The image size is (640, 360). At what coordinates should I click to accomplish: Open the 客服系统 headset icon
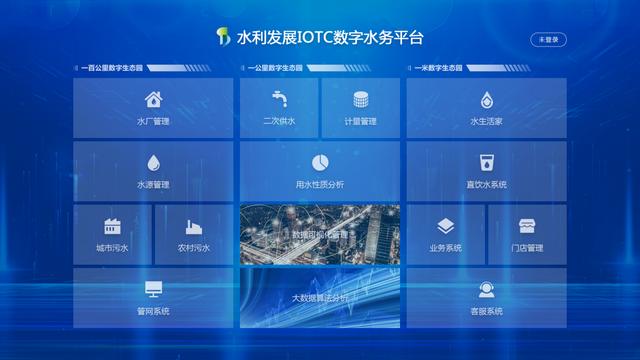[487, 290]
